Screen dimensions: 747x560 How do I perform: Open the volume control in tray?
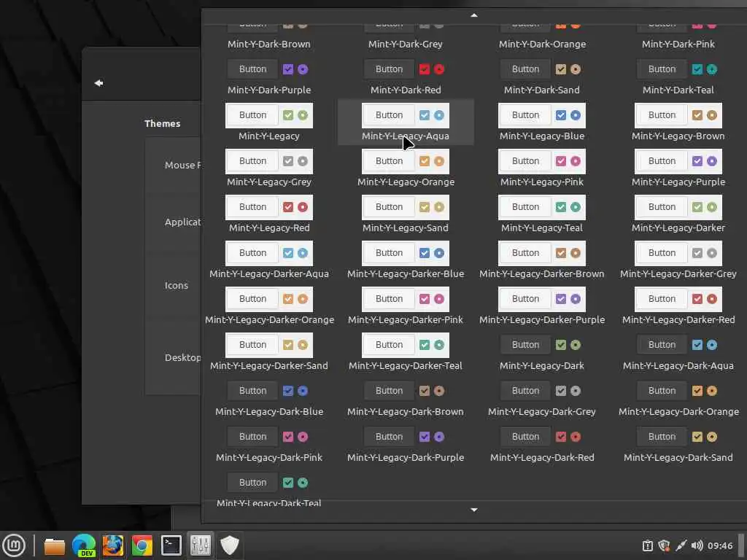(x=697, y=545)
